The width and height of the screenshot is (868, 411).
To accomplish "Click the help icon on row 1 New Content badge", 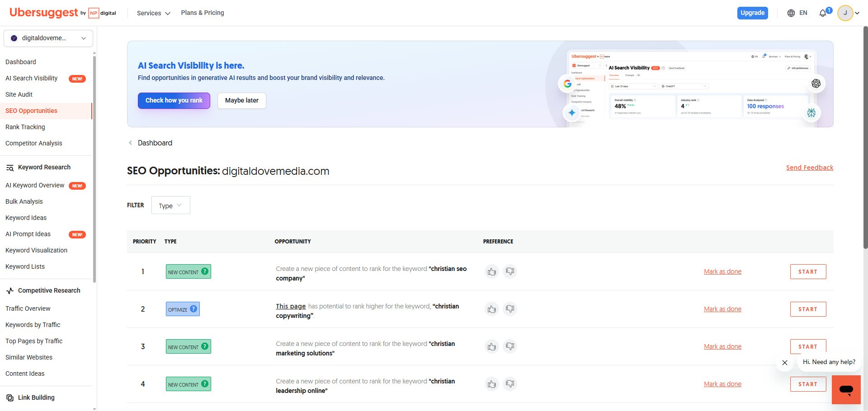I will point(205,271).
